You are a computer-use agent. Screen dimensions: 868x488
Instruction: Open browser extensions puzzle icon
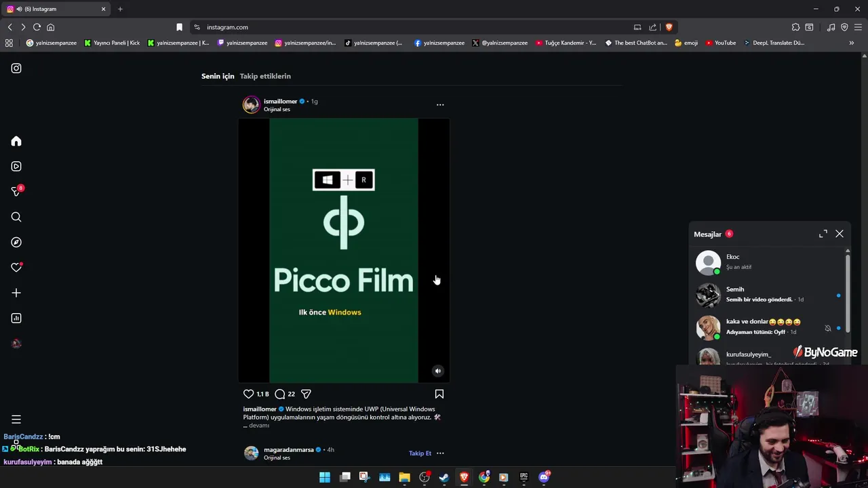tap(795, 27)
